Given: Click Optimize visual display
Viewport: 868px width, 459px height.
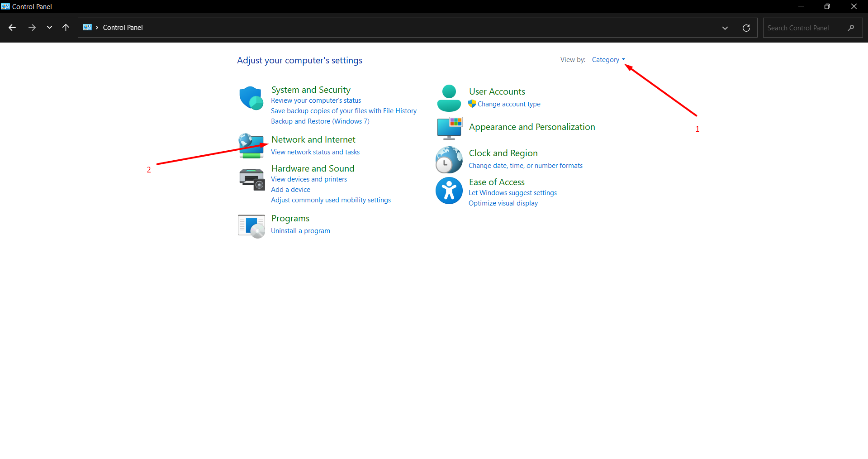Looking at the screenshot, I should point(503,203).
